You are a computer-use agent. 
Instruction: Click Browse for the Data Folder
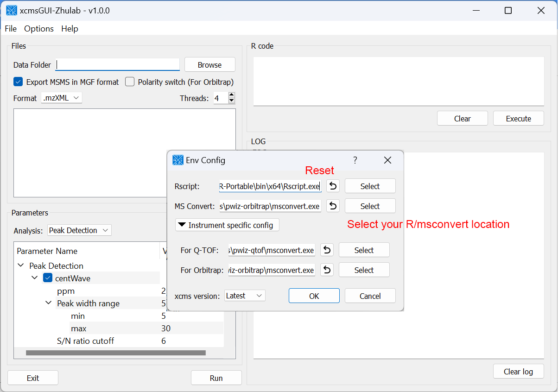[x=210, y=65]
